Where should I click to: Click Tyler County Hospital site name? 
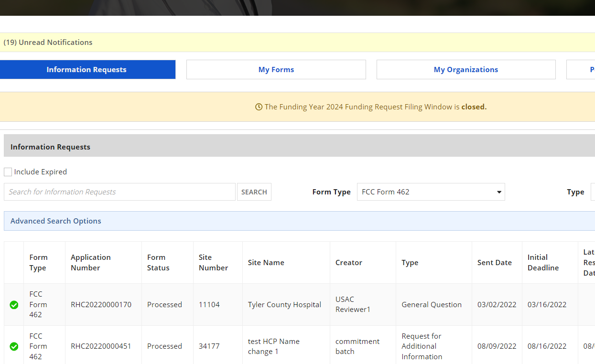284,305
